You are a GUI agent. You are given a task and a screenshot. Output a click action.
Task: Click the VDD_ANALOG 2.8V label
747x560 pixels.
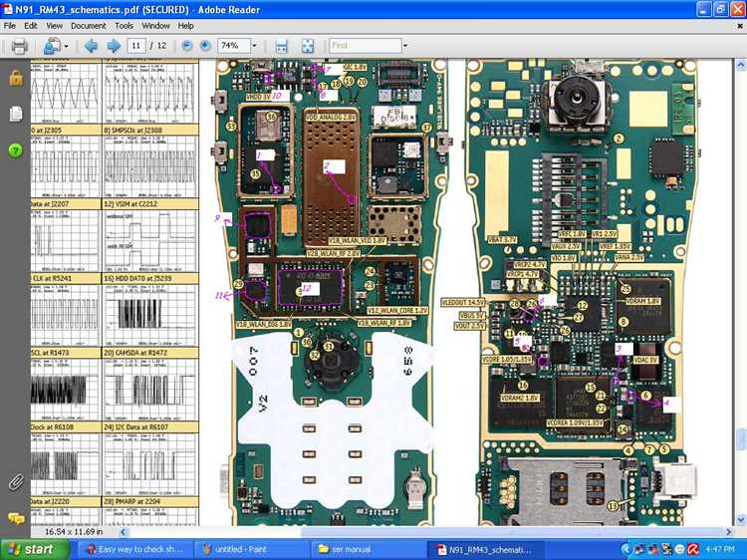click(x=331, y=116)
